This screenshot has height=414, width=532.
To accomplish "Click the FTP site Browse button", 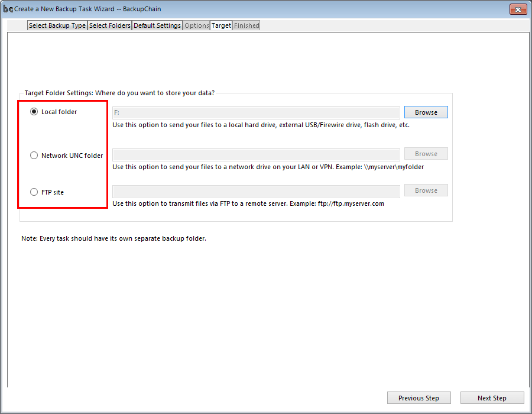I will tap(426, 190).
